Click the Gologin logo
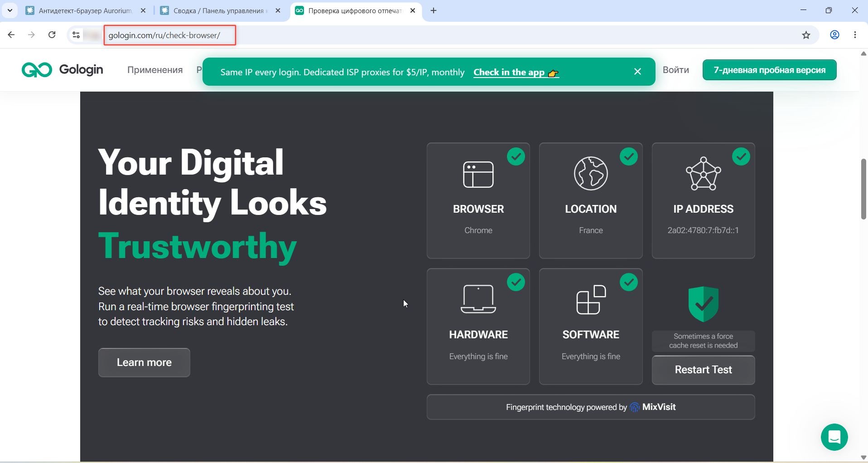Viewport: 868px width, 463px height. click(63, 70)
